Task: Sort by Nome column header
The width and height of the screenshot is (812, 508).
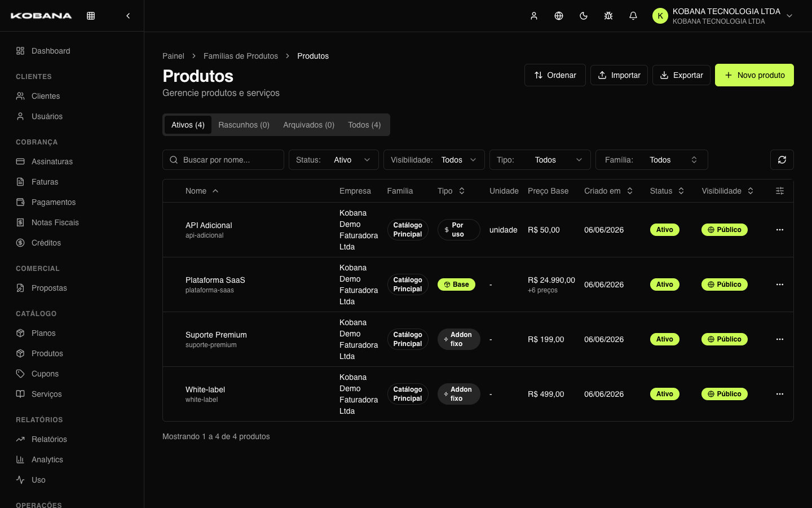Action: pyautogui.click(x=202, y=191)
